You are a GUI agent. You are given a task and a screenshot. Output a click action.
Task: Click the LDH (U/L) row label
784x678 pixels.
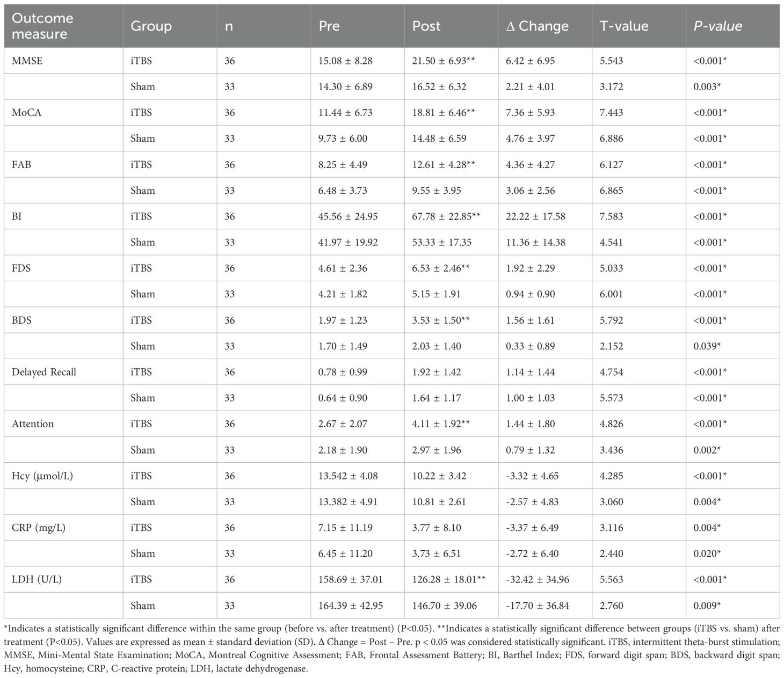click(x=37, y=579)
